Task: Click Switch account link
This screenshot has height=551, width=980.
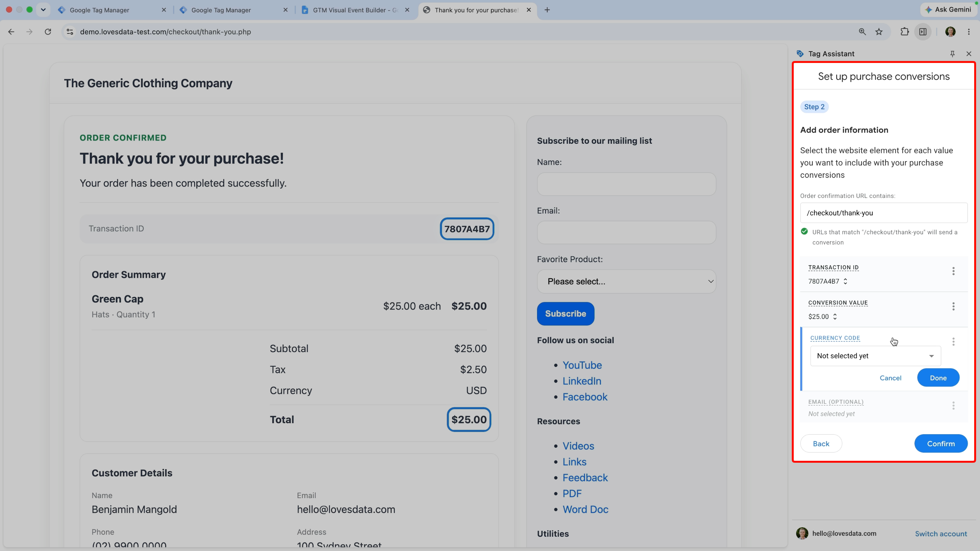Action: tap(940, 533)
